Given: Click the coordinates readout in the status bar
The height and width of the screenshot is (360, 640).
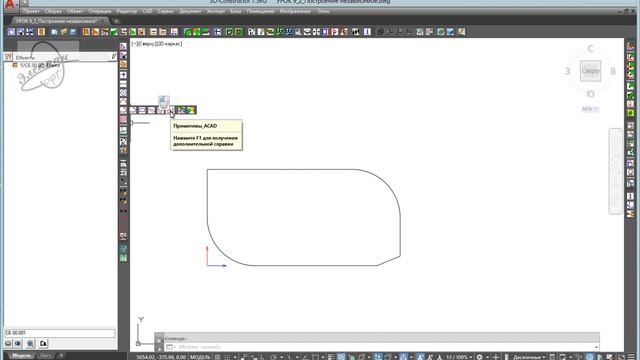Looking at the screenshot, I should [161, 357].
